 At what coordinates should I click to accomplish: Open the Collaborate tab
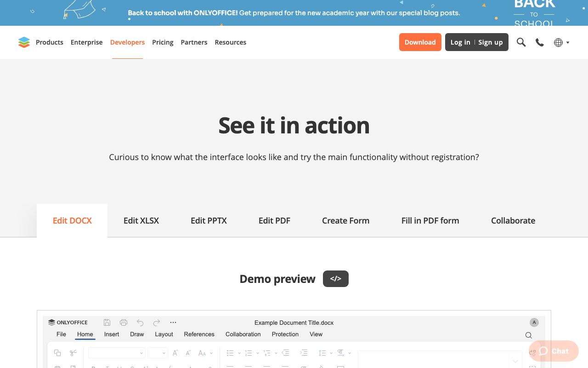pos(513,221)
